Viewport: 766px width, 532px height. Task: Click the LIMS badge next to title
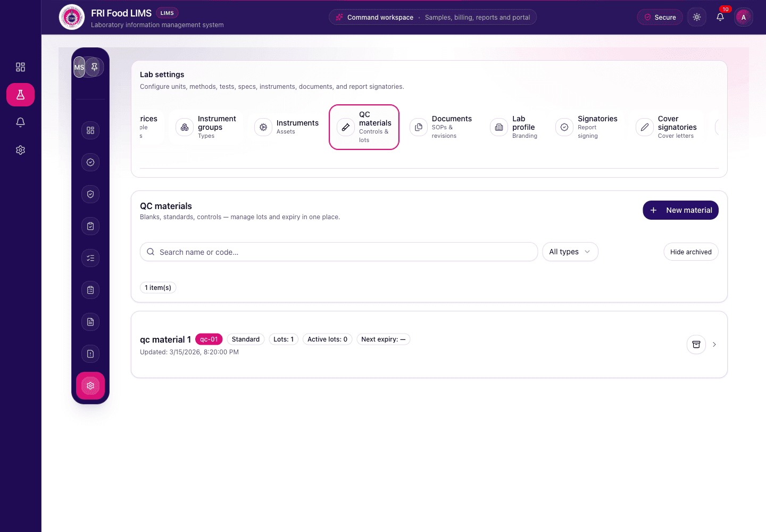pos(167,13)
